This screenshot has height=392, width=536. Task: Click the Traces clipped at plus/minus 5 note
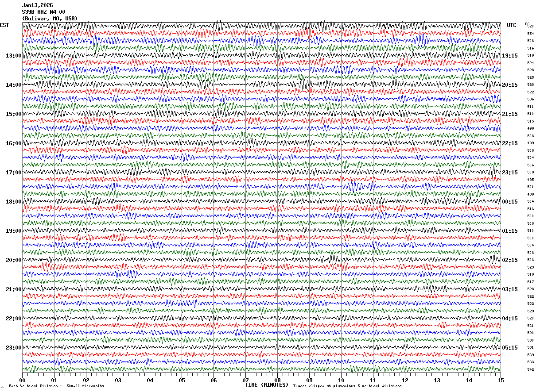(x=347, y=386)
